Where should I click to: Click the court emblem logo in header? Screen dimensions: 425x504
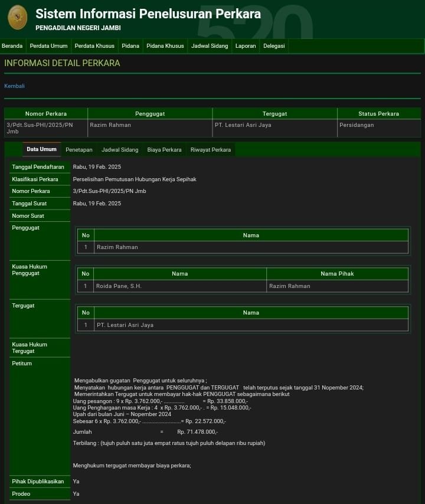coord(17,17)
